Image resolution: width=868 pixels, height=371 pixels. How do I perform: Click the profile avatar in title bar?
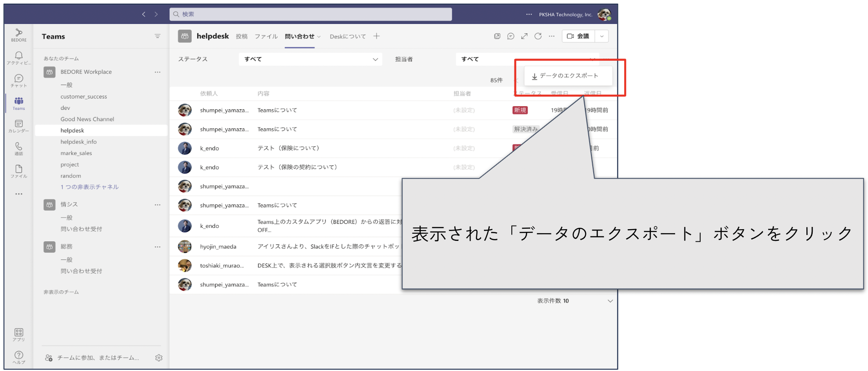point(604,14)
